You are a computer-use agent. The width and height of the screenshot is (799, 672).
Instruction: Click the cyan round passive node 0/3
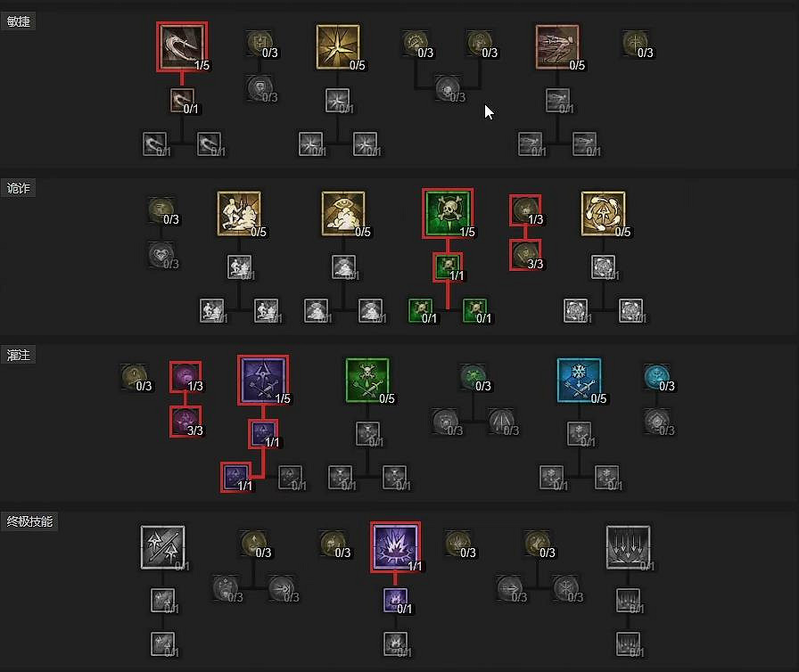(658, 378)
